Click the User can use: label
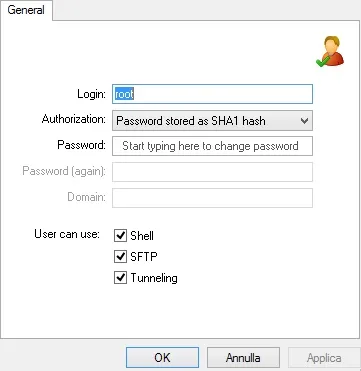The width and height of the screenshot is (361, 371). (x=67, y=234)
